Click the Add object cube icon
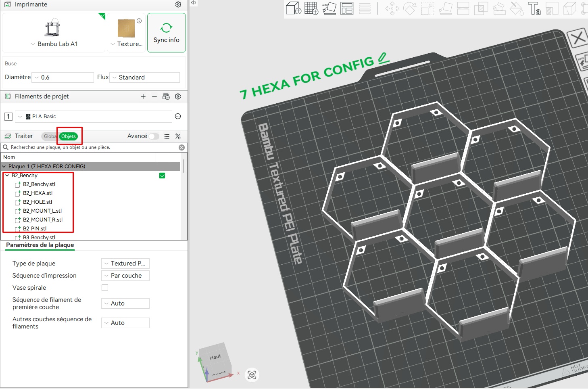588x389 pixels. point(293,8)
